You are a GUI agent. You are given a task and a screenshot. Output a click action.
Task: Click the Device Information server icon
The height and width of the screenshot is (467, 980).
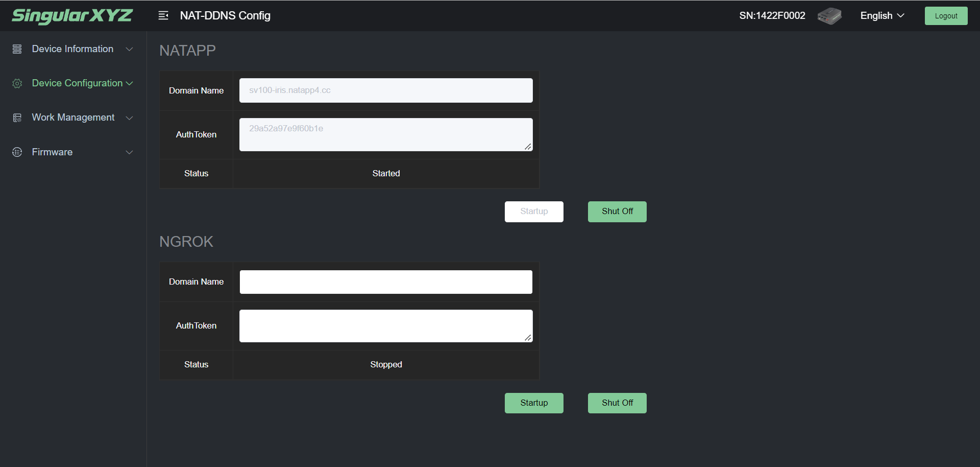(17, 49)
